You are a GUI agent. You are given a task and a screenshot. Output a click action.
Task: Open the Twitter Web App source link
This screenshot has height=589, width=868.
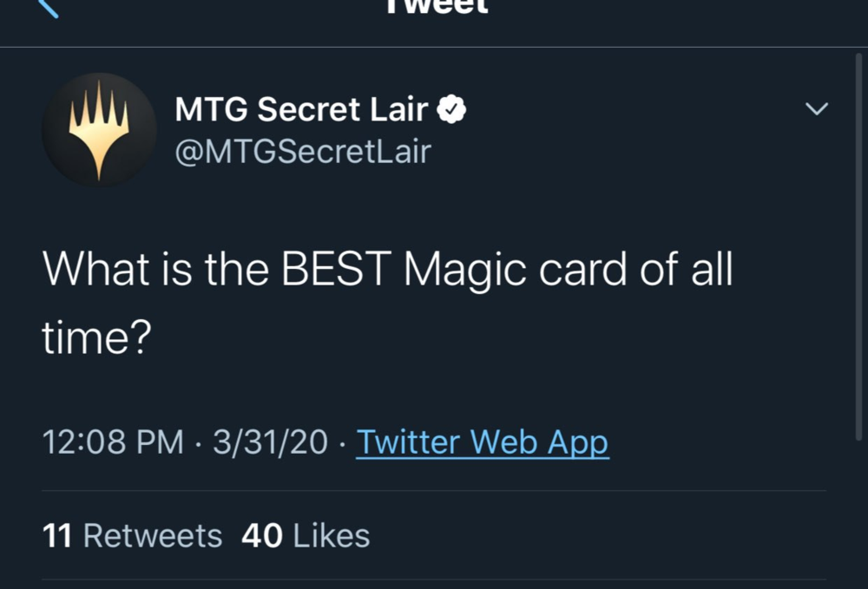483,442
